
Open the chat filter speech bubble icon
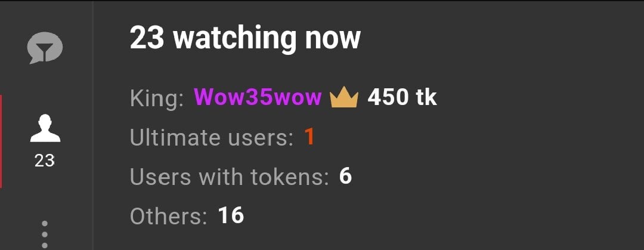click(45, 48)
